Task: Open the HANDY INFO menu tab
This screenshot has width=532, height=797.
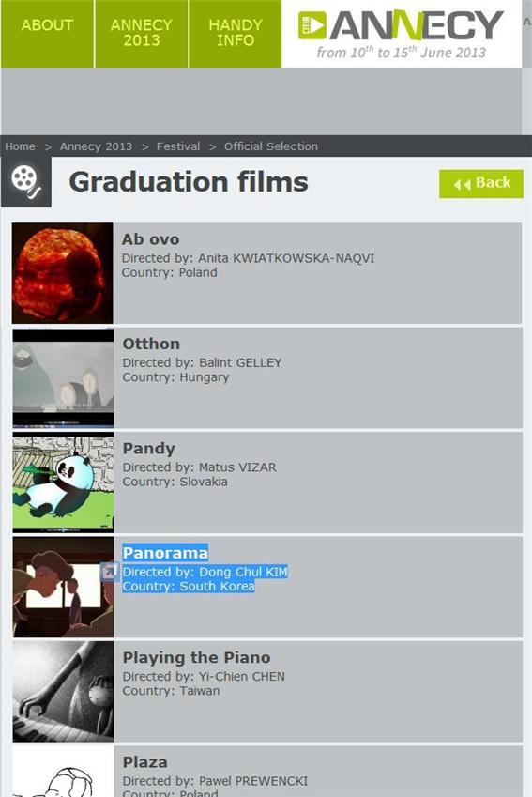Action: pyautogui.click(x=236, y=34)
